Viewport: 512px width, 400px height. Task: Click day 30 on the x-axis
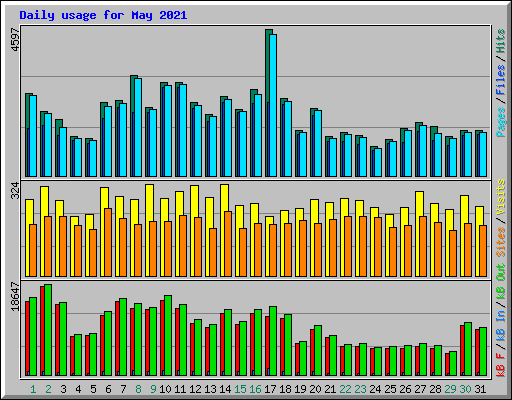[465, 389]
